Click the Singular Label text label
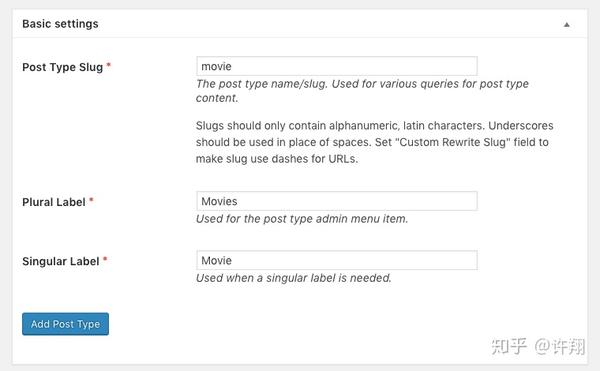 [60, 262]
